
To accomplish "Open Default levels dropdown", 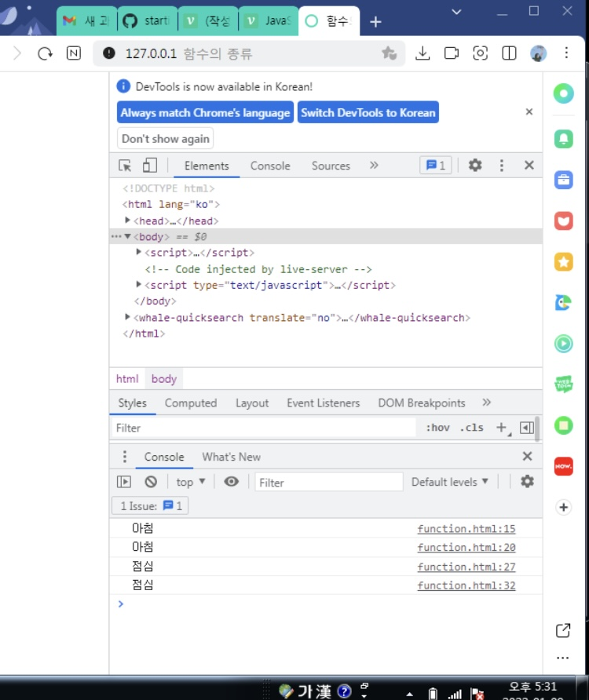I will point(449,482).
